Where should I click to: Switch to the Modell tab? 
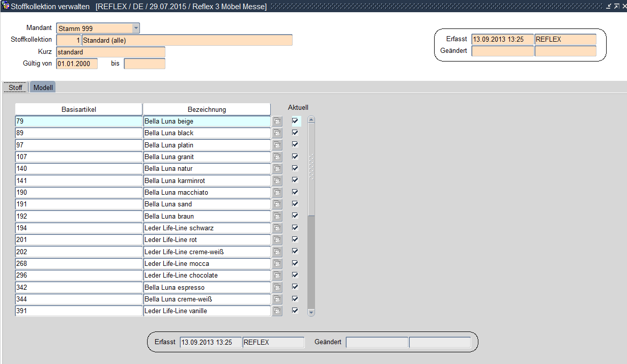click(43, 87)
